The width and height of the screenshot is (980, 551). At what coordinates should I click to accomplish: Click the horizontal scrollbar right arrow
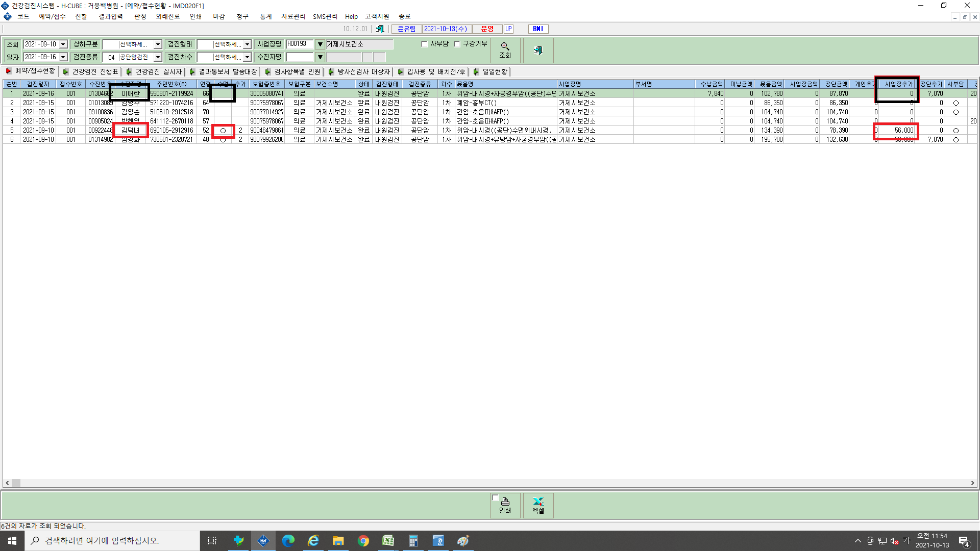972,483
